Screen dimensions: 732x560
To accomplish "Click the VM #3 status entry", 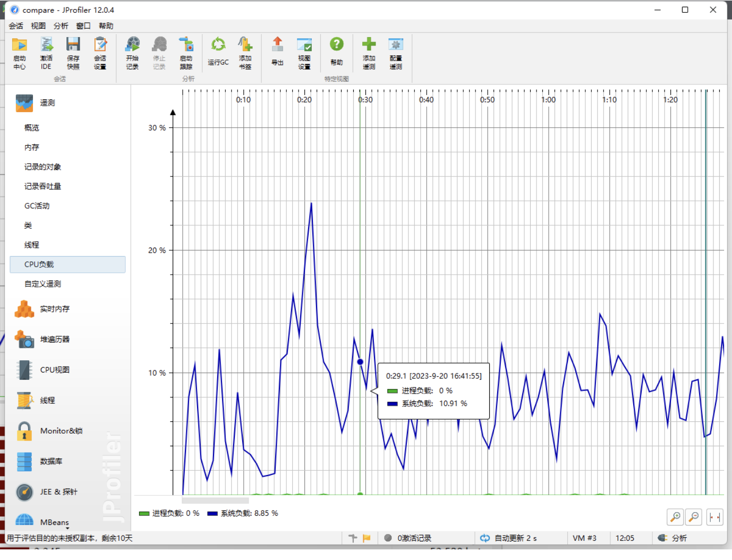I will 584,538.
